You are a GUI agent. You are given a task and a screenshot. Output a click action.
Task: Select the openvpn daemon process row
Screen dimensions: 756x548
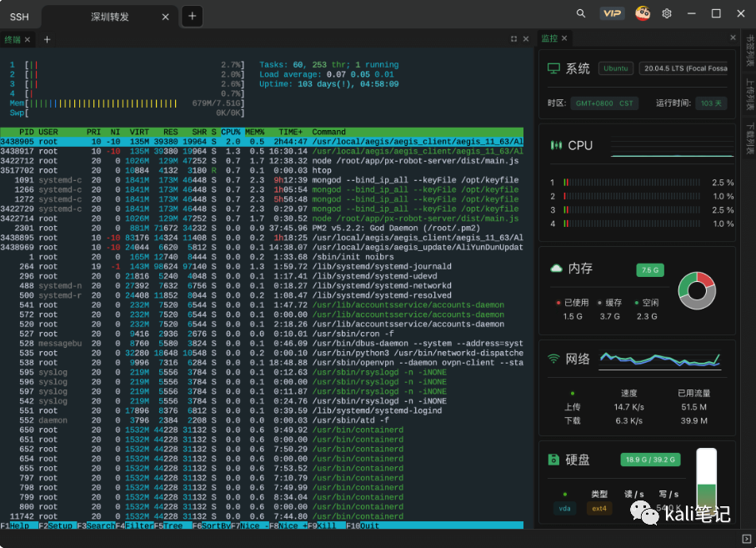pos(262,363)
